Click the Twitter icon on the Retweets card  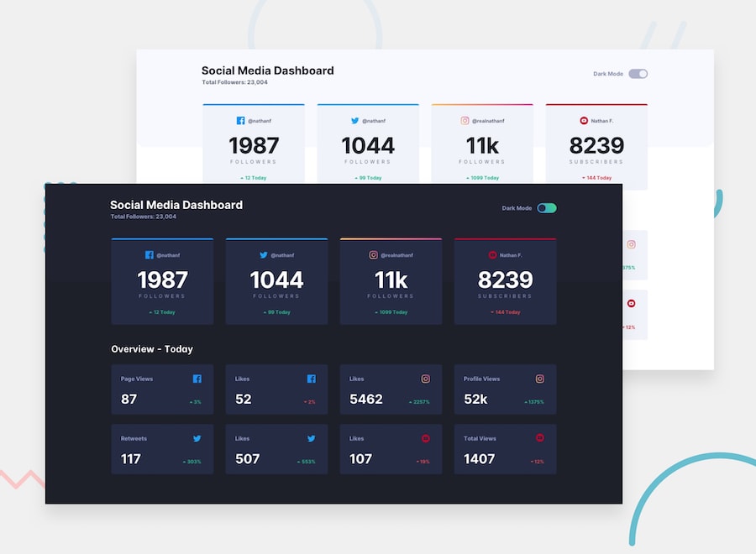[x=197, y=438]
